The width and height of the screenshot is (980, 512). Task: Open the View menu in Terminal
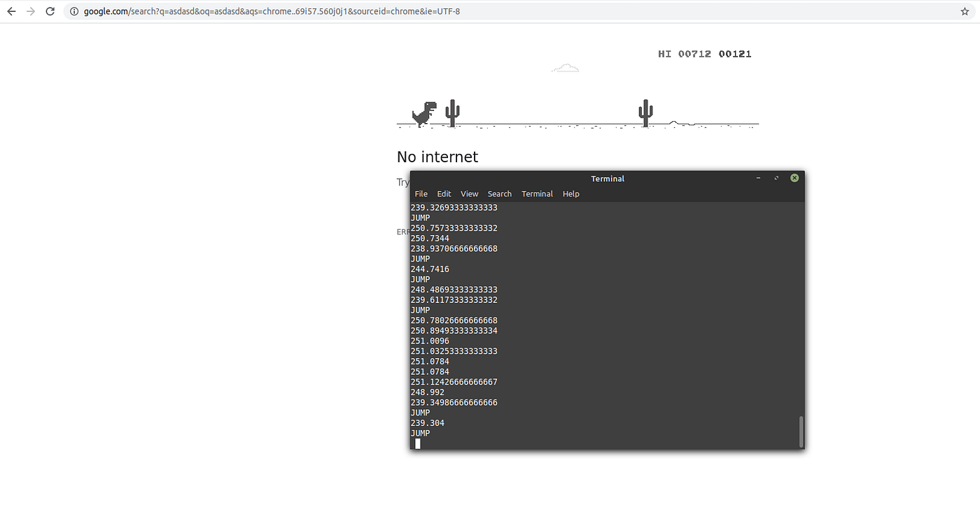click(x=469, y=194)
